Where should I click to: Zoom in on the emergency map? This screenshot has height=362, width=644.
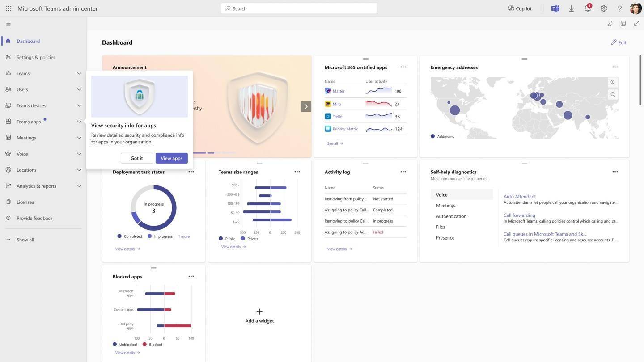[x=613, y=83]
